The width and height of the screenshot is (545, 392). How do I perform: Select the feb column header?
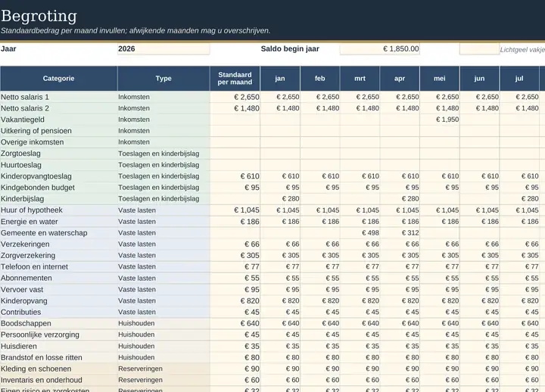(320, 79)
